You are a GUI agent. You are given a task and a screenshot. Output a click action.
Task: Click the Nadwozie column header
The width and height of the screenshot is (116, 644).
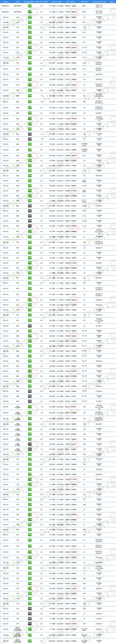(84, 1)
